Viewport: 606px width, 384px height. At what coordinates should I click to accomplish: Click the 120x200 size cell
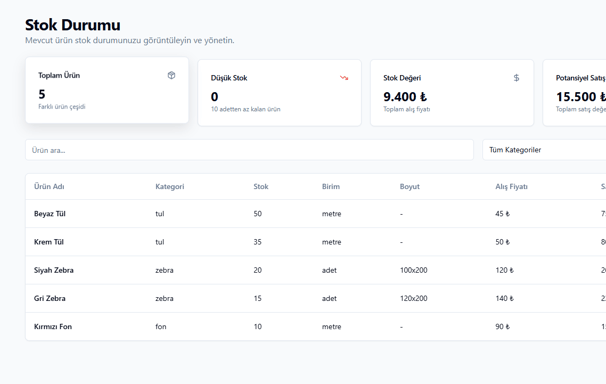click(x=414, y=298)
